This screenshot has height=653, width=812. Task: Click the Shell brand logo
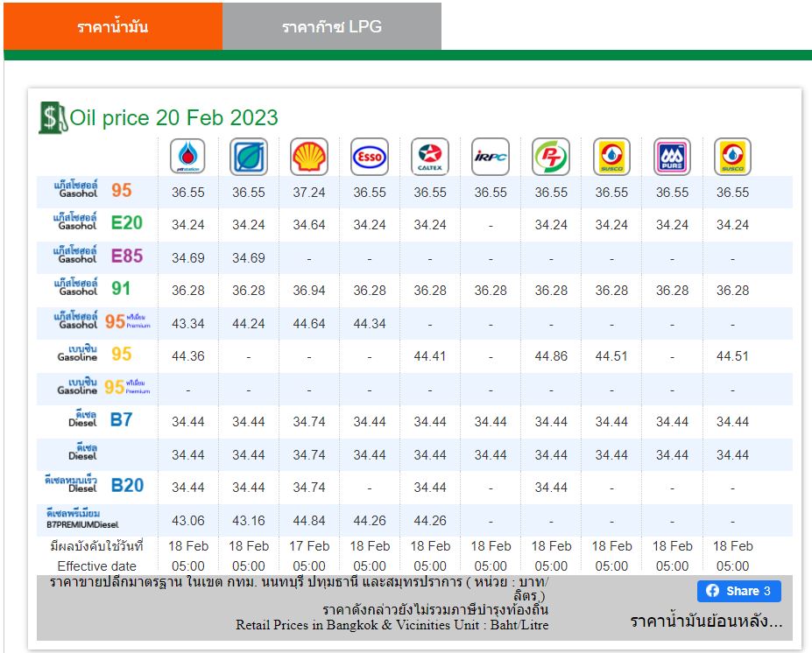(x=309, y=157)
